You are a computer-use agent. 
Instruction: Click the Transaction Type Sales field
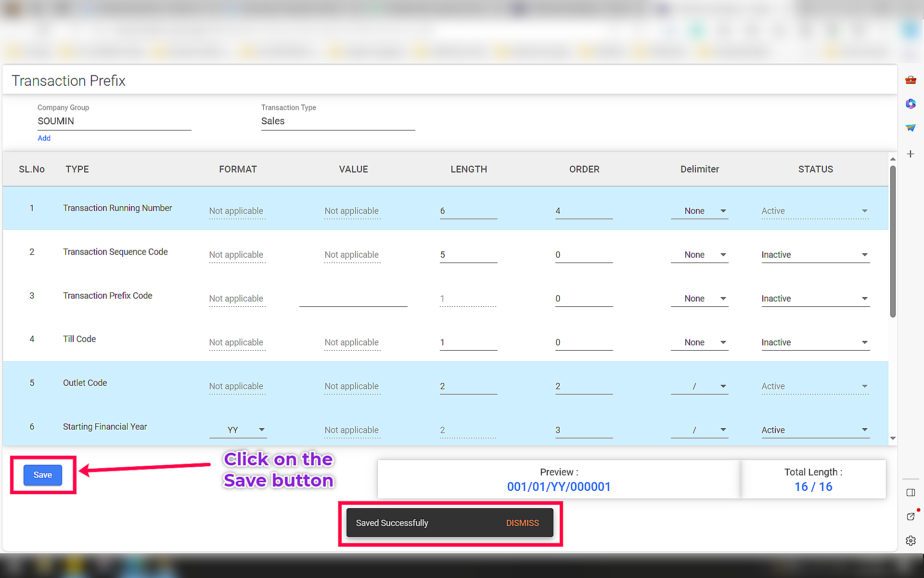coord(338,121)
